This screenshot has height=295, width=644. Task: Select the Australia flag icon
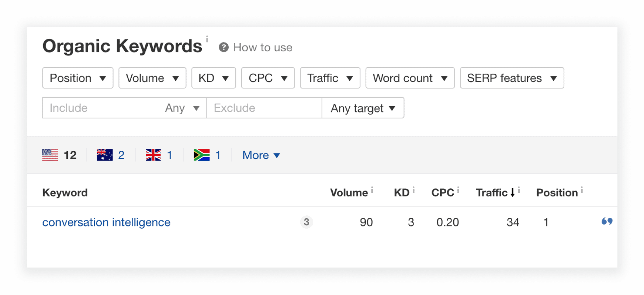105,155
